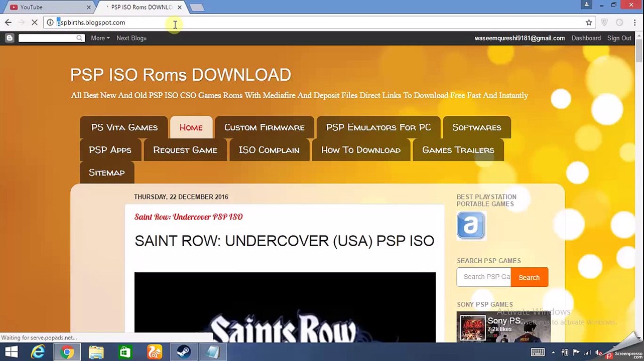Image resolution: width=644 pixels, height=361 pixels.
Task: View site information in the address bar
Action: [50, 23]
